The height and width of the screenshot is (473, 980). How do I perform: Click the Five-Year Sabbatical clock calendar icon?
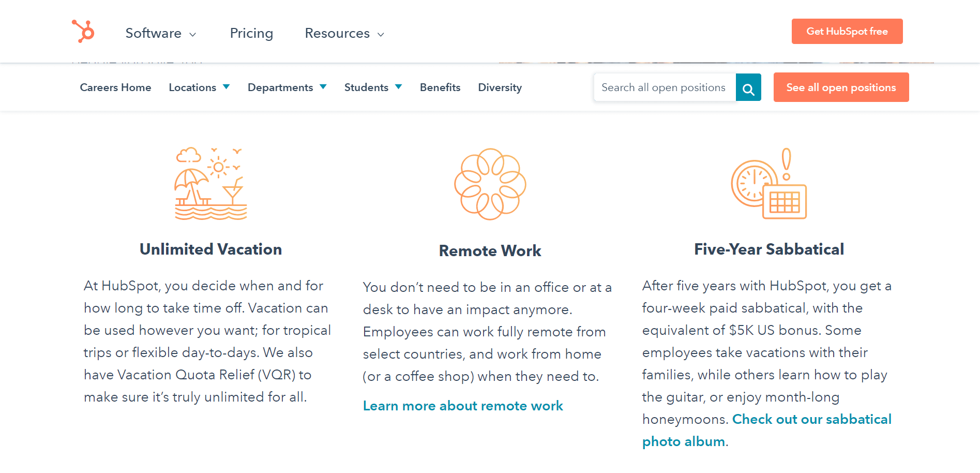(x=769, y=184)
